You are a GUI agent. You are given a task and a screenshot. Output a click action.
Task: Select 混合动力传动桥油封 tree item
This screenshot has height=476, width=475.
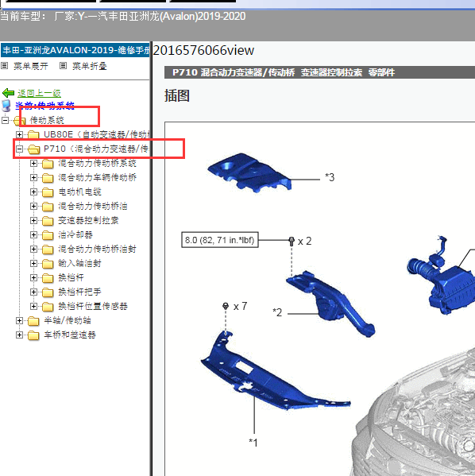tap(97, 250)
